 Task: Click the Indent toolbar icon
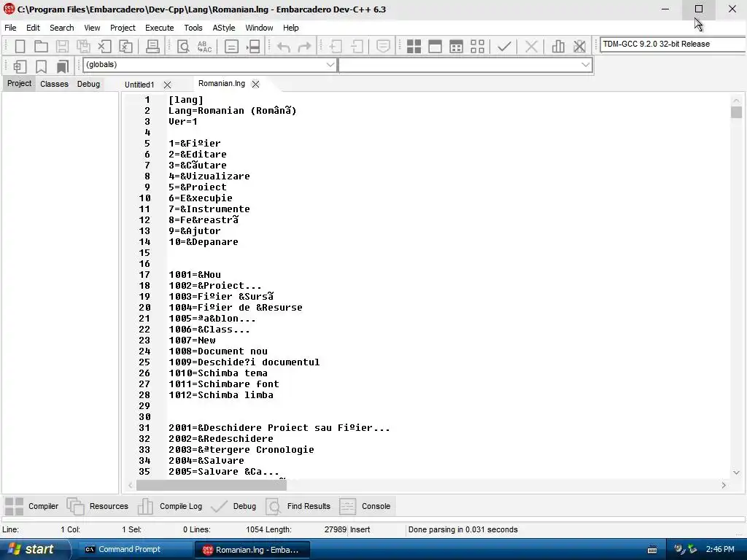(x=336, y=46)
